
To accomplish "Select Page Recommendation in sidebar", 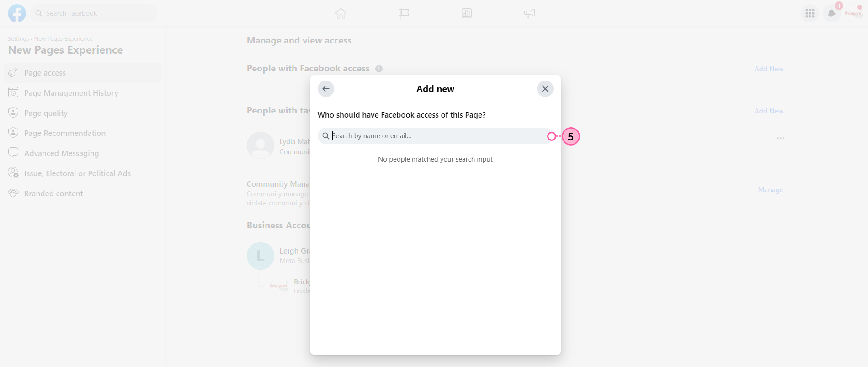I will [83, 133].
